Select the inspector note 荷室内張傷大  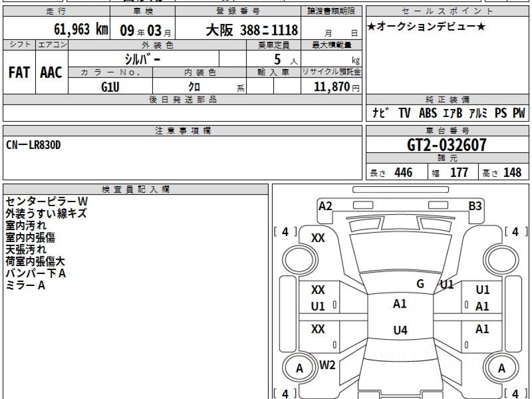(x=35, y=262)
